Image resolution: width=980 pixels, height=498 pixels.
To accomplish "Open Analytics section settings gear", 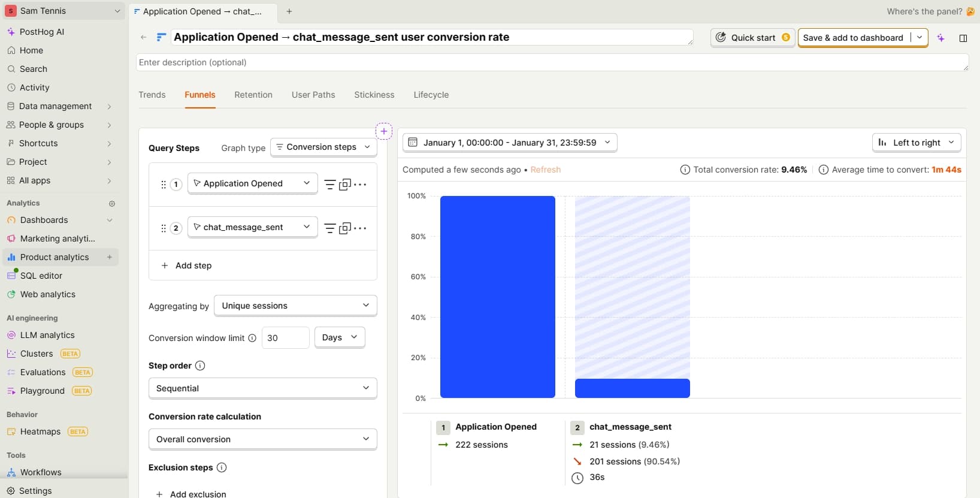I will [x=111, y=204].
